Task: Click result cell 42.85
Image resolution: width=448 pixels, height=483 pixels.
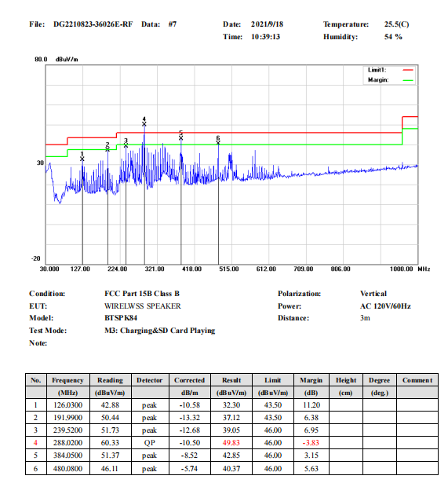Action: (231, 456)
